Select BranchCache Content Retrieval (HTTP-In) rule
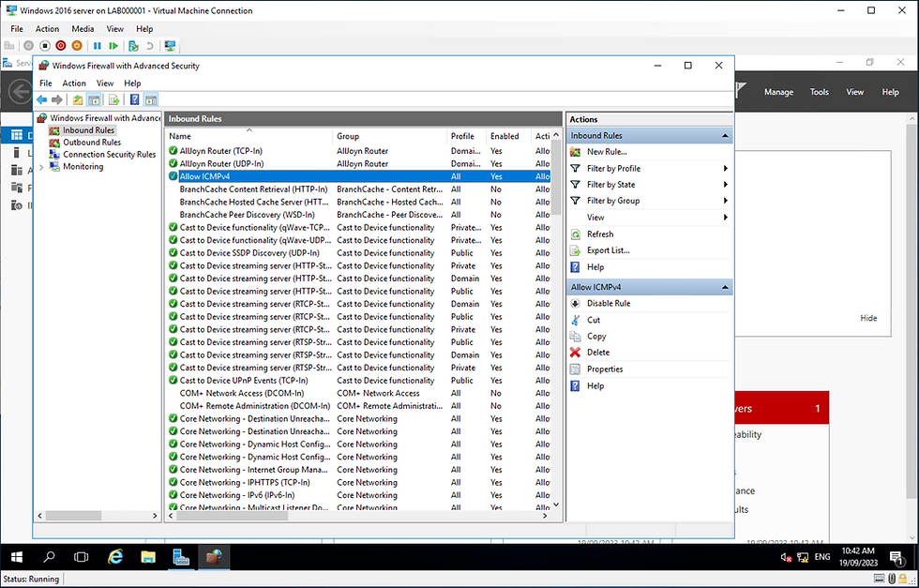Image resolution: width=919 pixels, height=588 pixels. tap(358, 189)
